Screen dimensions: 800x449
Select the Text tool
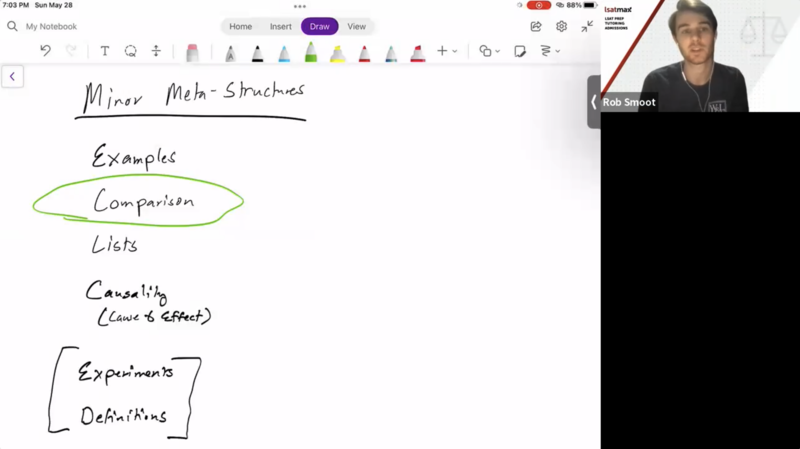point(104,51)
